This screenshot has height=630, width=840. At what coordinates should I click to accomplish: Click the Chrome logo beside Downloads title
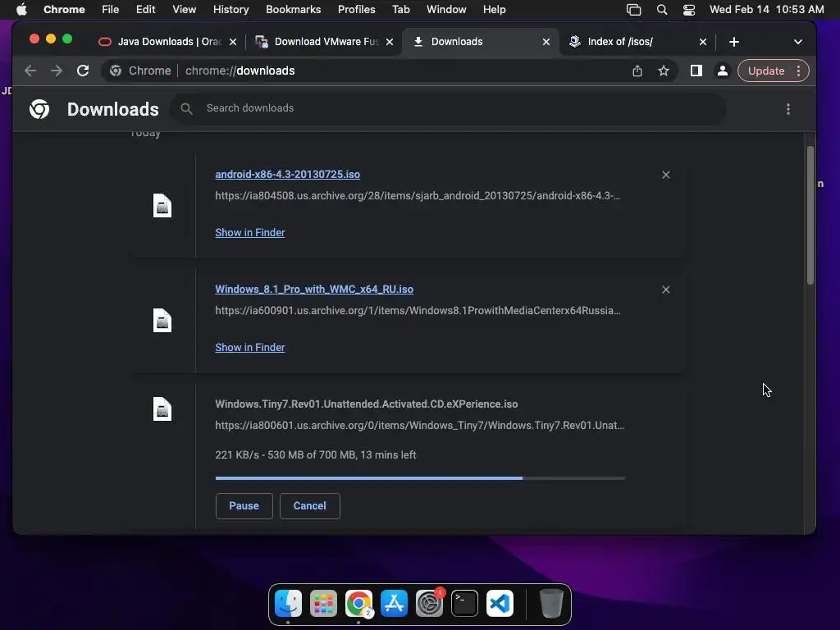click(x=39, y=109)
